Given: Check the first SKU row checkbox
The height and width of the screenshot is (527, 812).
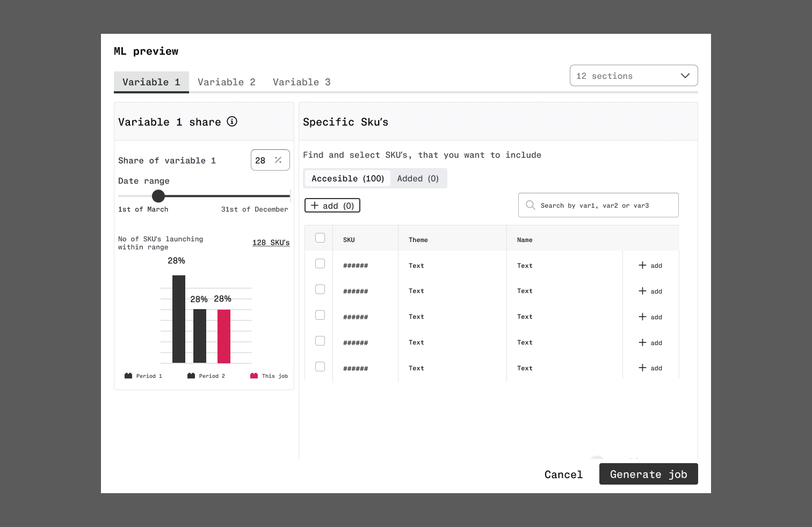Looking at the screenshot, I should pyautogui.click(x=320, y=263).
